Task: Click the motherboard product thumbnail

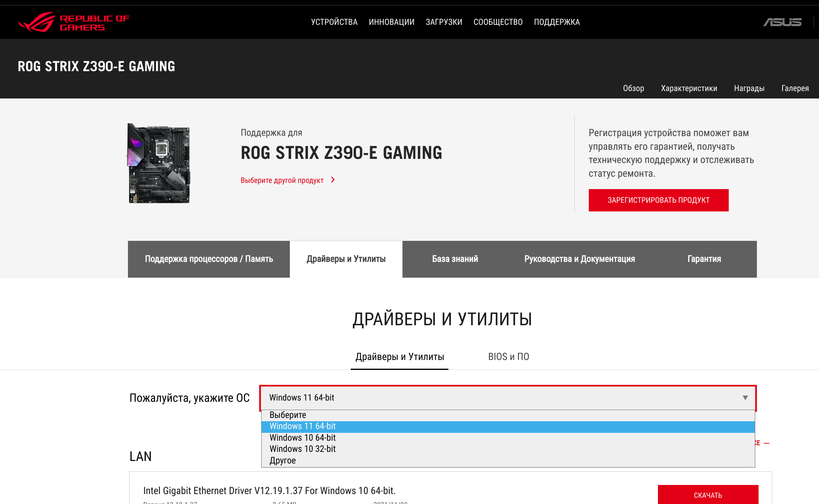Action: [x=159, y=163]
